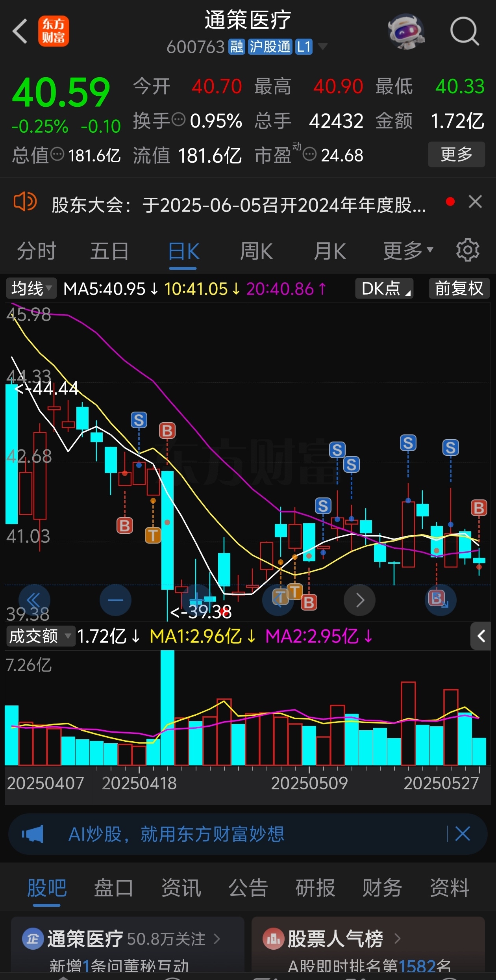
Task: Tap the 股票人气榜 chart icon
Action: (x=273, y=939)
